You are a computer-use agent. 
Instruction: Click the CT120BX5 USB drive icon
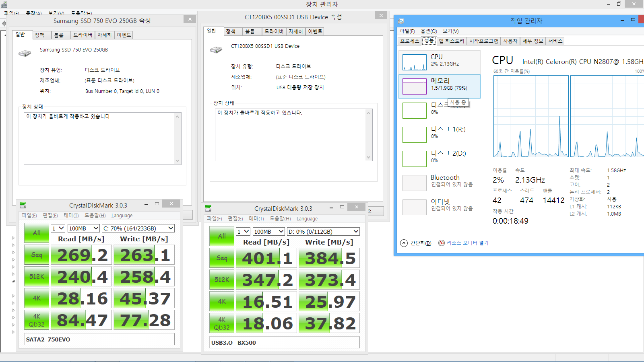pos(216,49)
